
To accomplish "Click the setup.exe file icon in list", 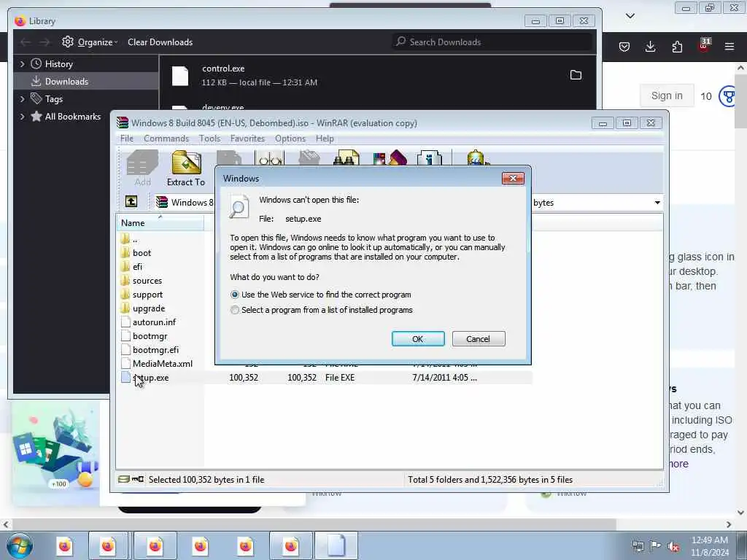I will [125, 377].
